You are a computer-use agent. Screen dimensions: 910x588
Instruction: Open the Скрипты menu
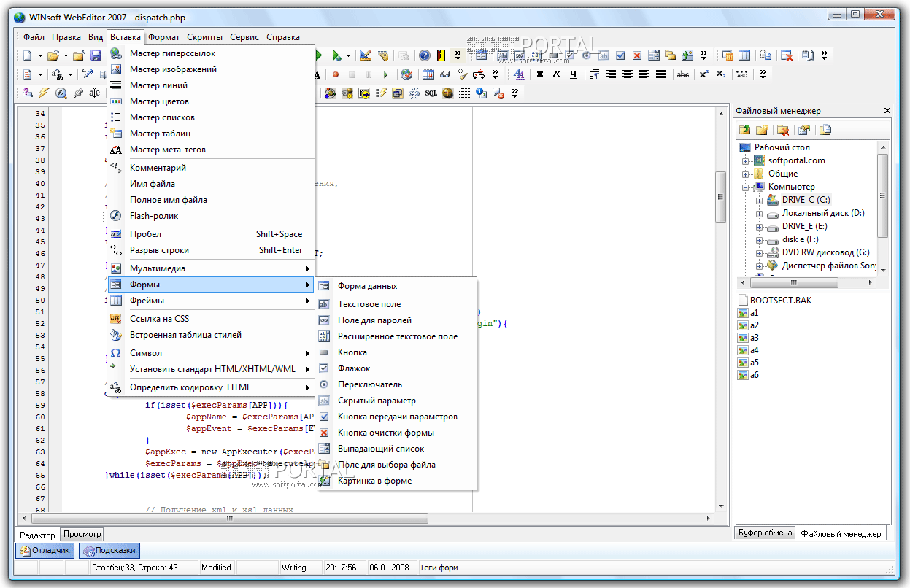(205, 37)
